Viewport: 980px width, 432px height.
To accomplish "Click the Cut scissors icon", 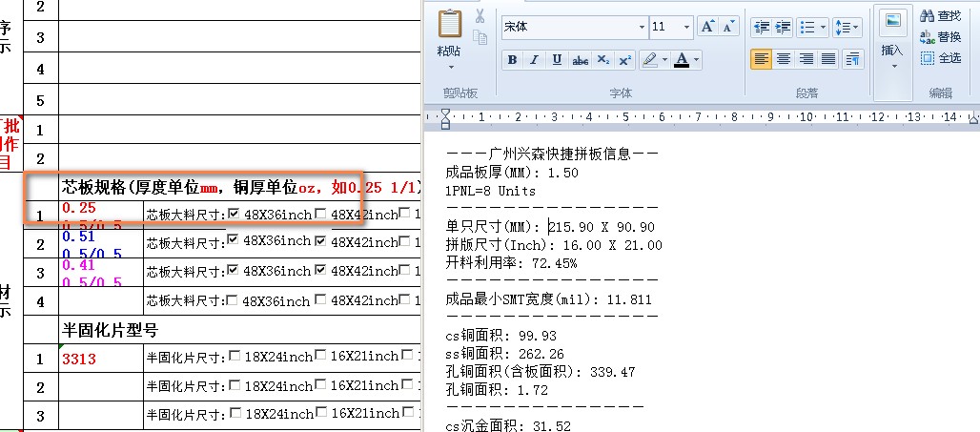I will coord(480,15).
